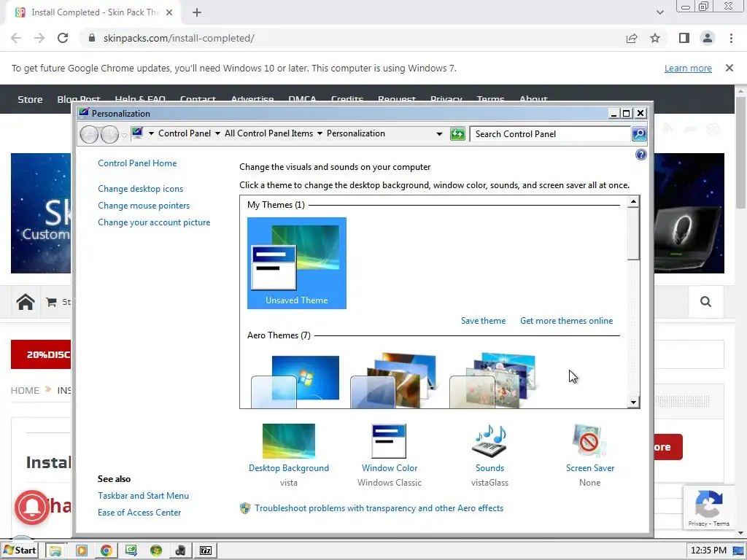Click the Personalization window title bar icon
This screenshot has width=747, height=560.
85,113
